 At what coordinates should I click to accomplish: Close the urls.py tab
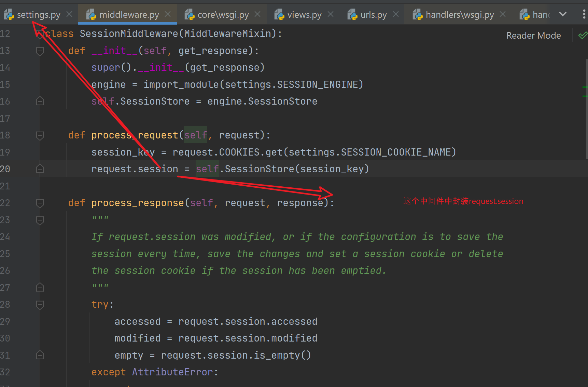coord(396,14)
